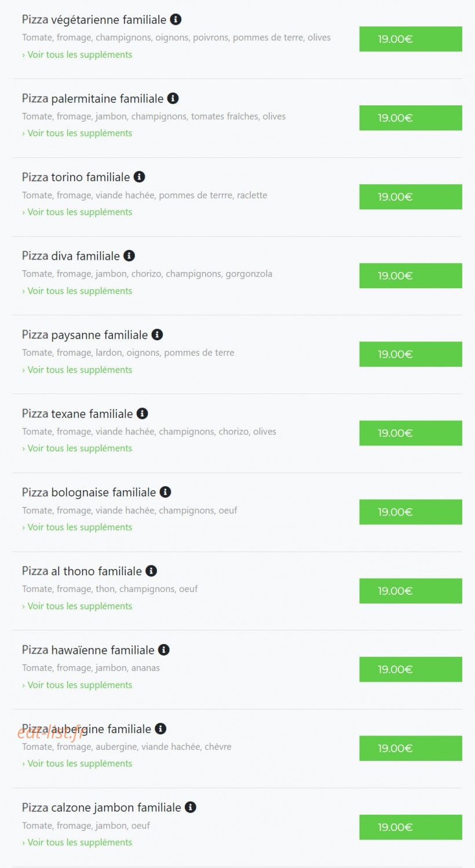Click info icon for Pizza calzone jambon familiale
This screenshot has height=868, width=475.
[191, 807]
